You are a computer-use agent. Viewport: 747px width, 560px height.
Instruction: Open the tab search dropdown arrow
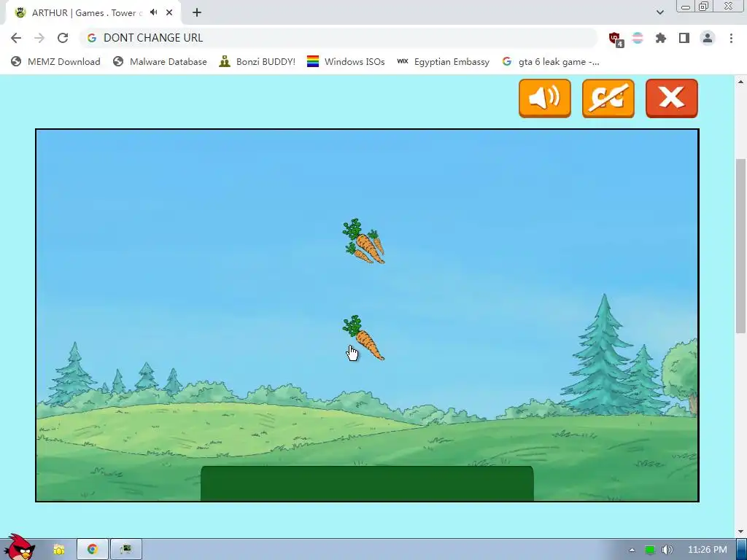(659, 12)
